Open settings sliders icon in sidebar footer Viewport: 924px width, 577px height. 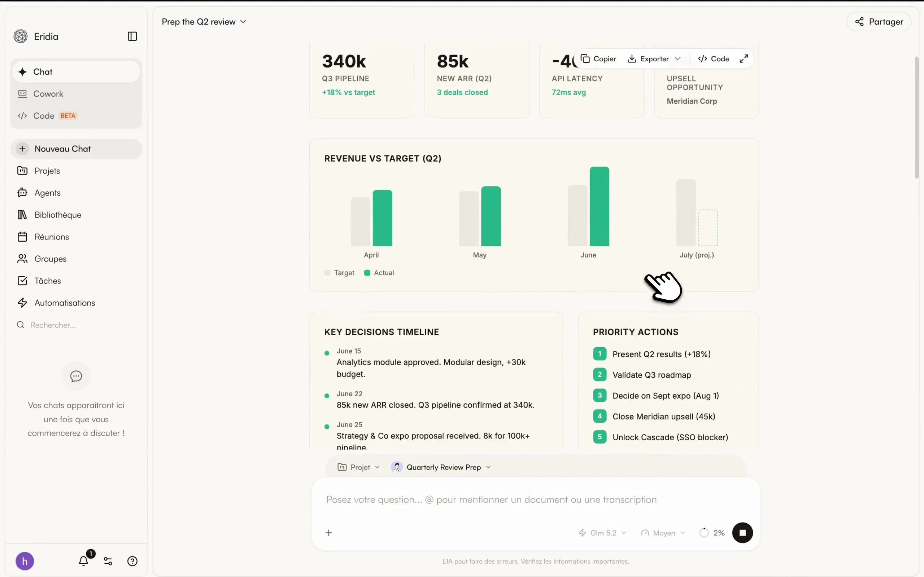click(x=108, y=561)
